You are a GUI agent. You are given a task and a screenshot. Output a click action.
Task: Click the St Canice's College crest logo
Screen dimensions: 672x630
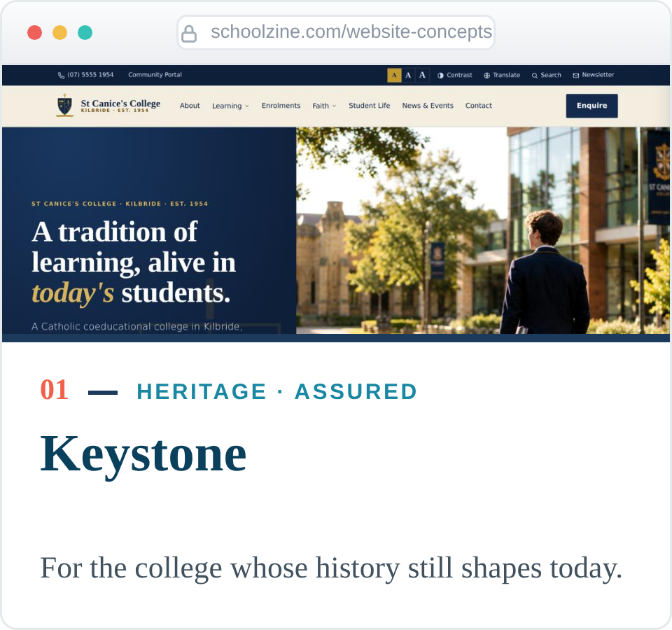(64, 106)
